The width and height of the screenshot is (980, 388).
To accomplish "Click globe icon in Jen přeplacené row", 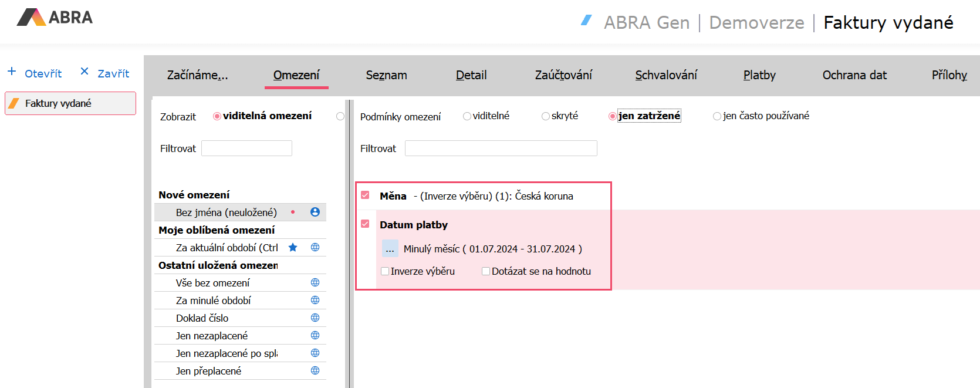I will click(315, 370).
